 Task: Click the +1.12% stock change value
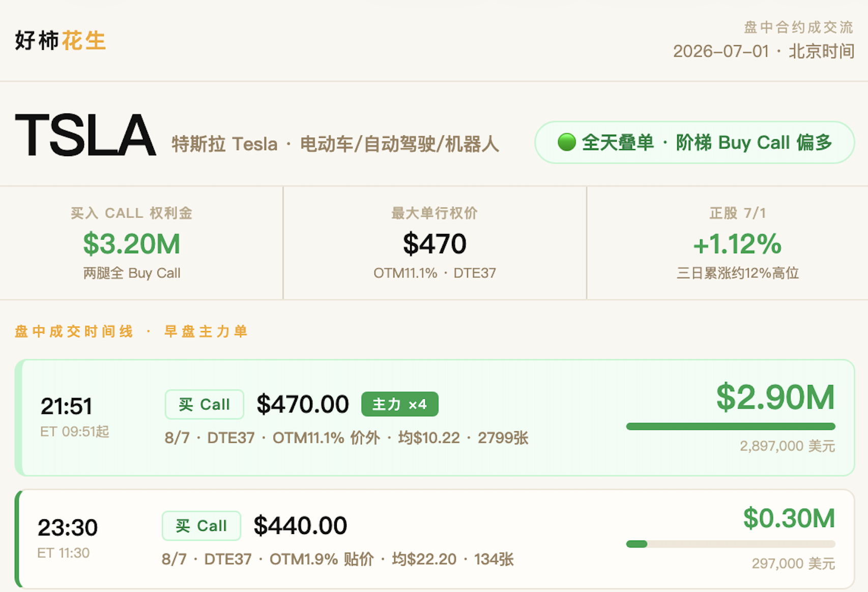pos(738,244)
